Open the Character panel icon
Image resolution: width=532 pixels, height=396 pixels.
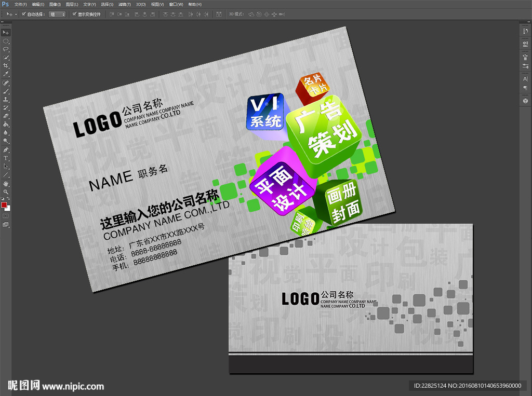(525, 79)
